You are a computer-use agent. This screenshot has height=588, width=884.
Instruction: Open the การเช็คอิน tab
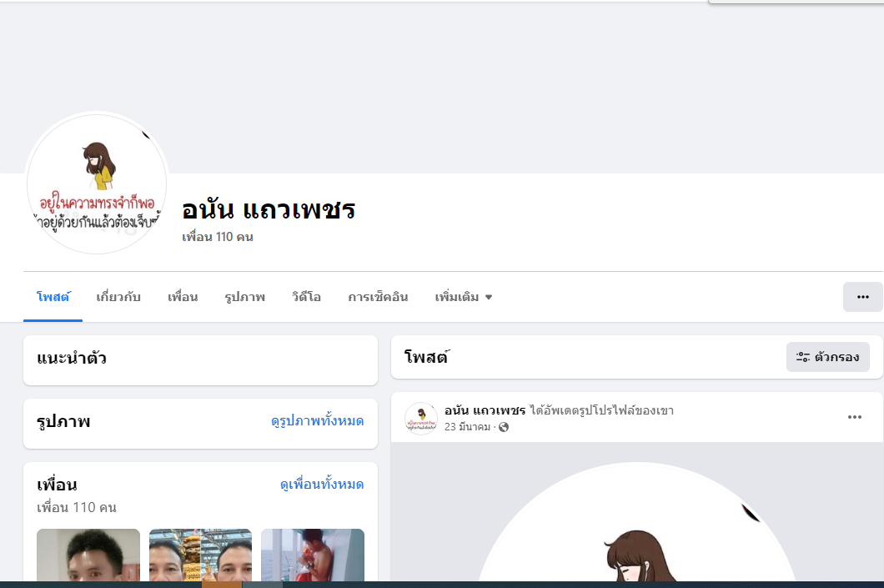coord(378,297)
